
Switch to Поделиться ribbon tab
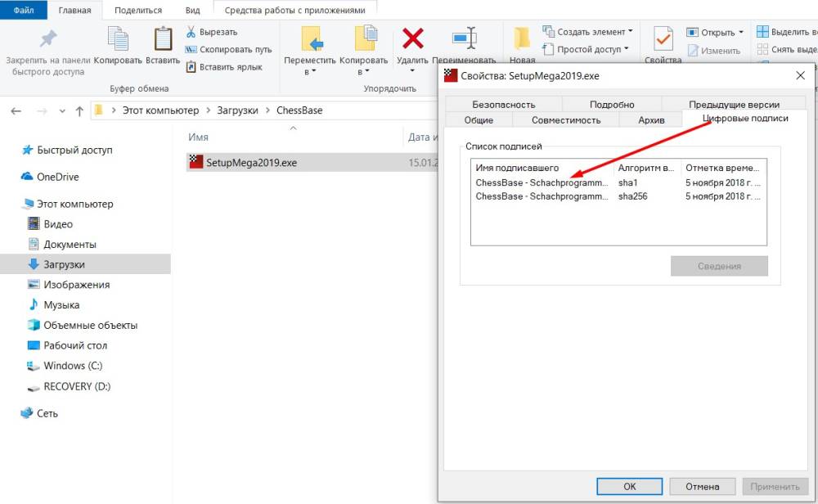[138, 10]
